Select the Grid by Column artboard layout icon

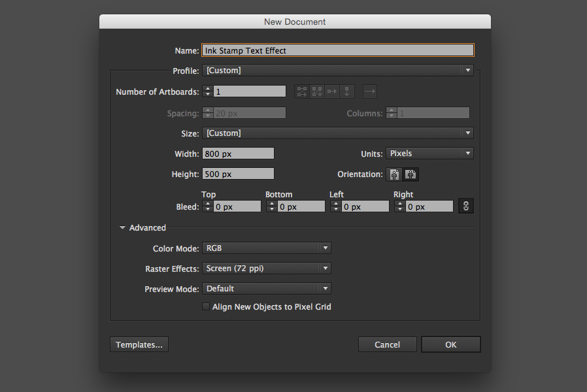(x=316, y=91)
